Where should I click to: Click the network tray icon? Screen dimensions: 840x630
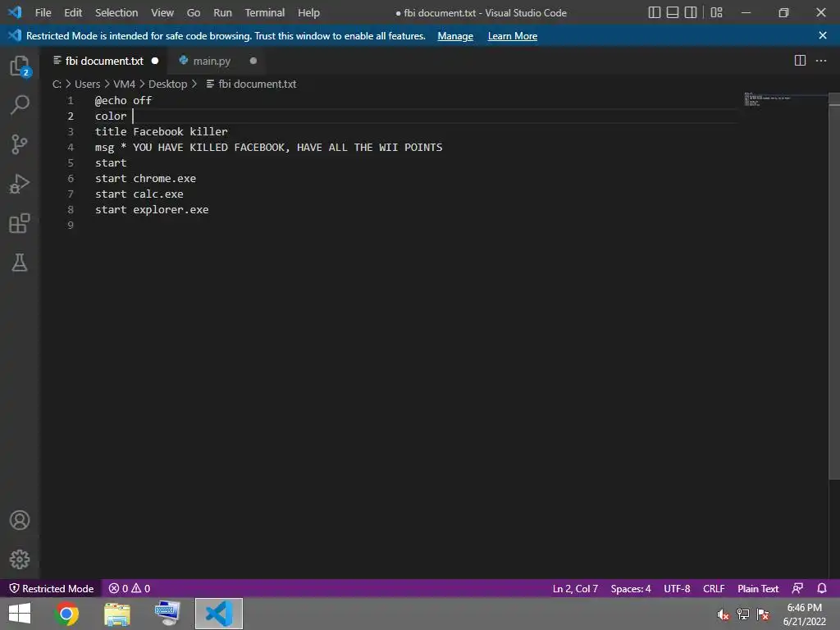pyautogui.click(x=742, y=614)
